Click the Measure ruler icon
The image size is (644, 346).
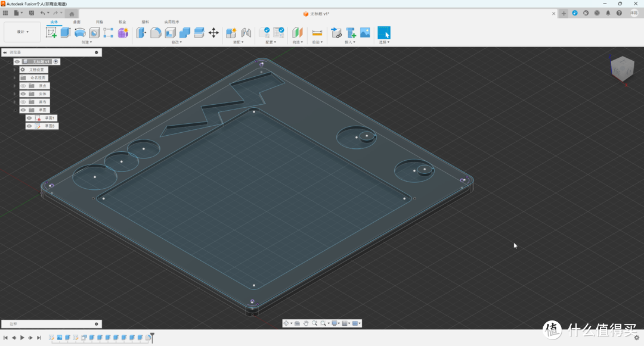tap(317, 33)
